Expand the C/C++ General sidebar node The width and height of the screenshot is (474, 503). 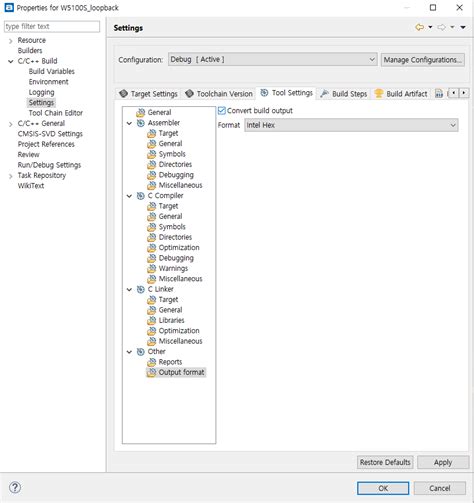(11, 124)
